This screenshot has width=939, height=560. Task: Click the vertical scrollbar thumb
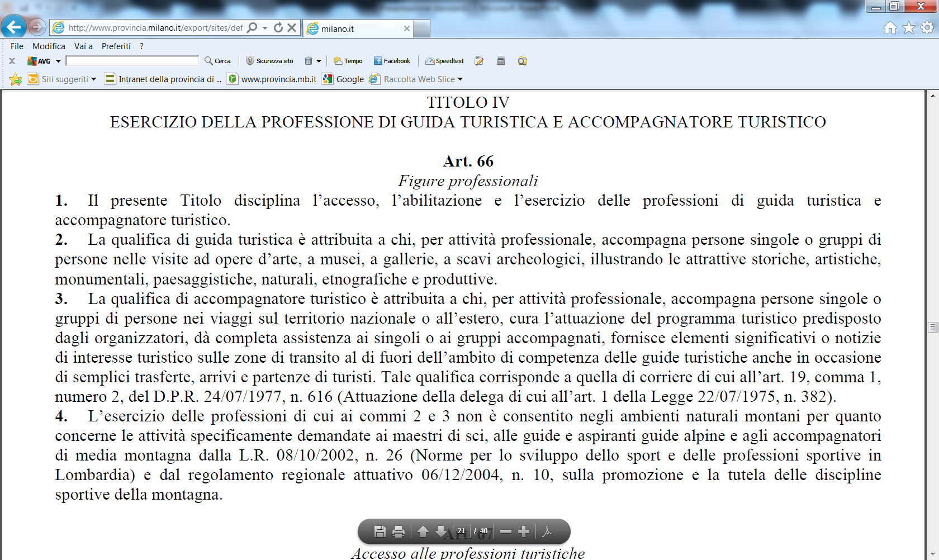933,327
